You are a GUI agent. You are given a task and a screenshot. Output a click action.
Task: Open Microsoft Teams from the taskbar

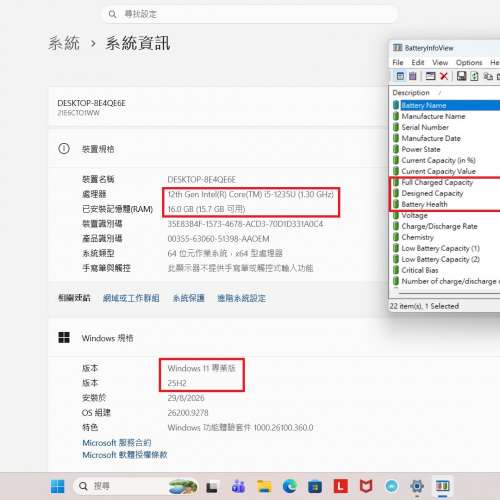pyautogui.click(x=238, y=487)
